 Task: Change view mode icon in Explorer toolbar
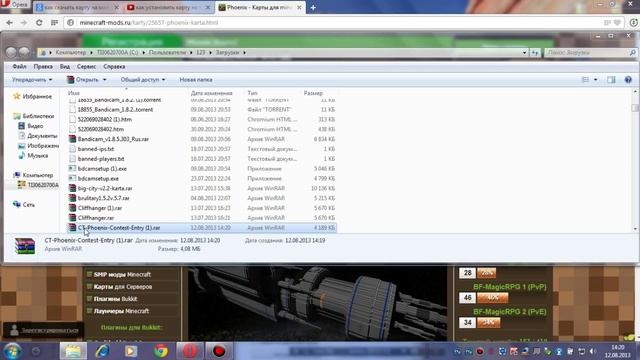coord(585,80)
